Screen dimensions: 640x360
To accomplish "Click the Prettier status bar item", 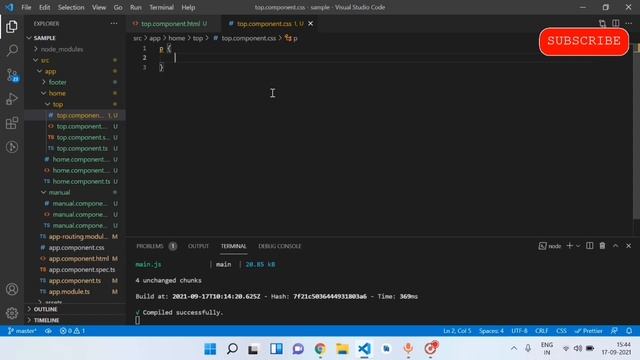I will 588,331.
